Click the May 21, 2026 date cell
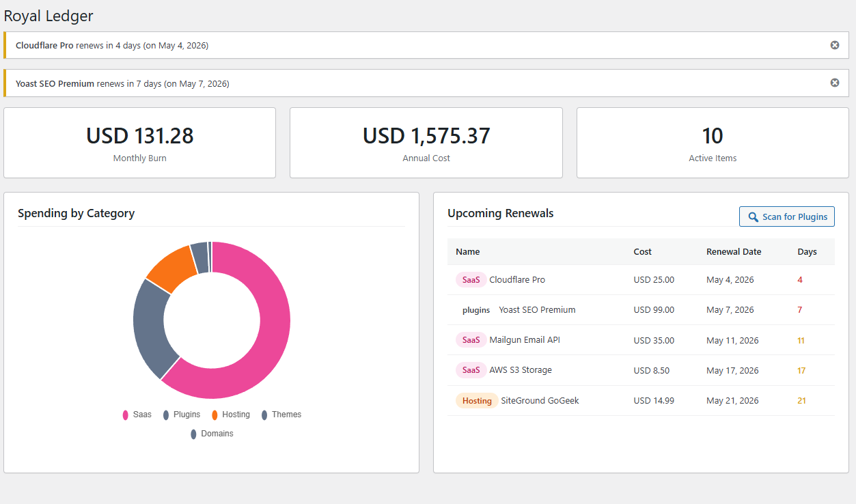Screen dimensions: 856x504 click(732, 401)
